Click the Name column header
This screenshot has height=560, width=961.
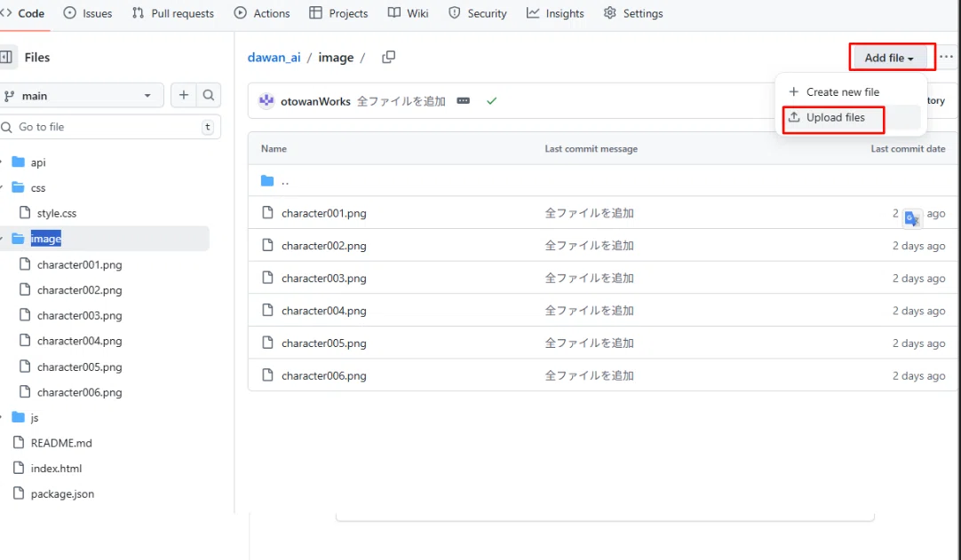pyautogui.click(x=274, y=149)
